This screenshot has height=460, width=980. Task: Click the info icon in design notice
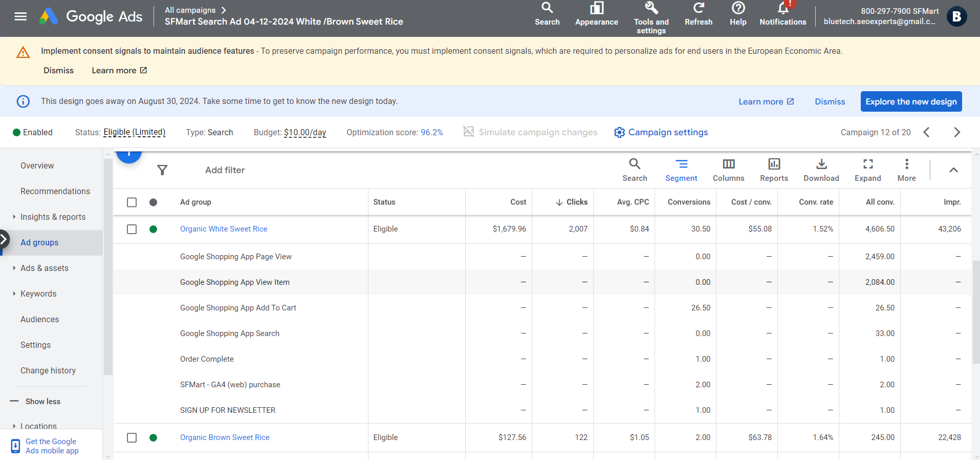[23, 101]
